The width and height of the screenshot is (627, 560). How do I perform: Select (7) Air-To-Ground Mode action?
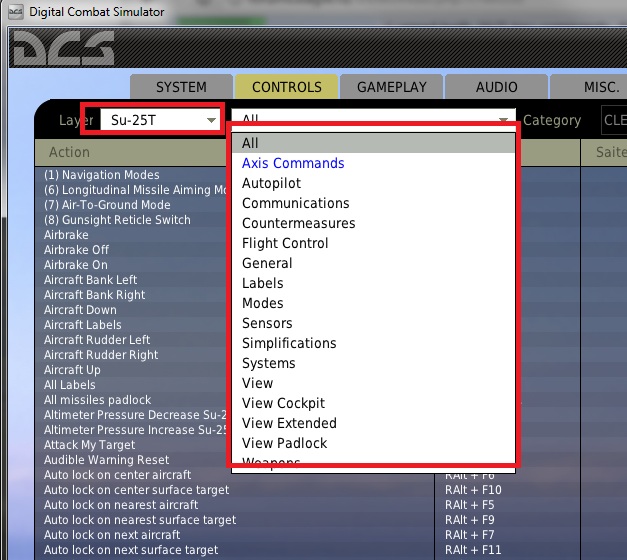107,205
